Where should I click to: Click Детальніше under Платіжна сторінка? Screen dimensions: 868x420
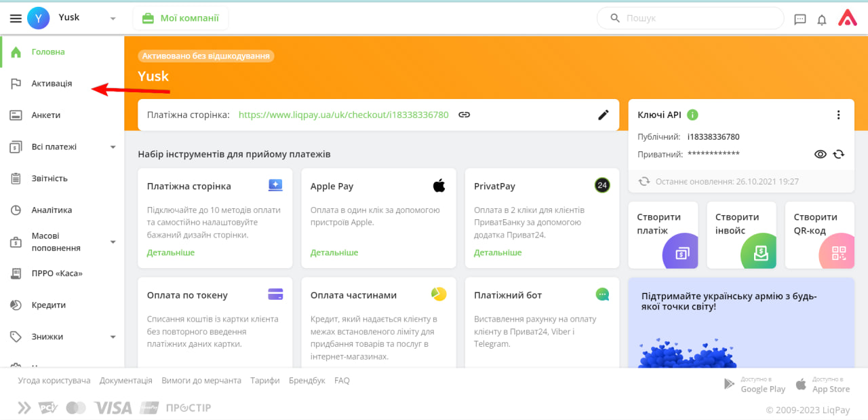coord(171,252)
